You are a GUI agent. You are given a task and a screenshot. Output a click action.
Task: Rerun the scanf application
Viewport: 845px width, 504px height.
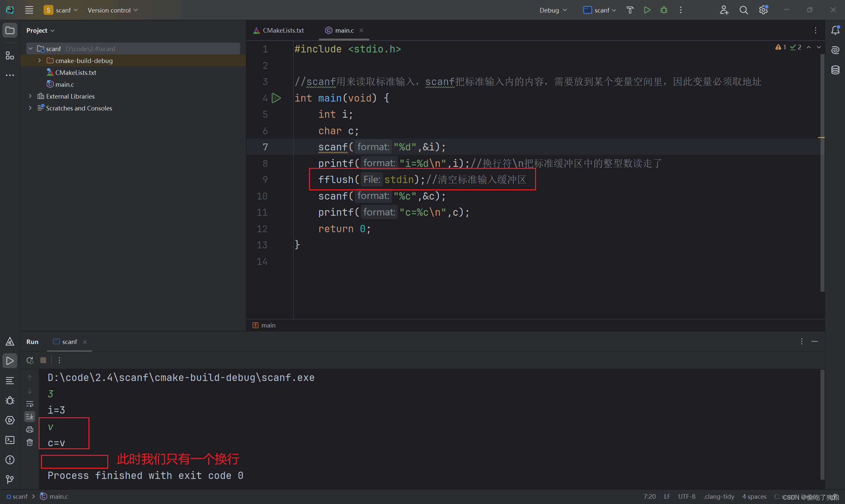30,360
